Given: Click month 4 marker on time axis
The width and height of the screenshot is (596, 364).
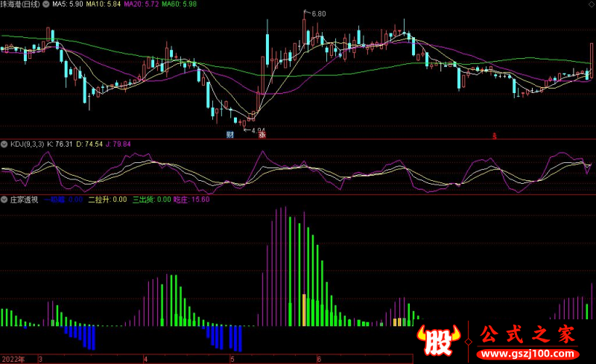Looking at the screenshot, I should pyautogui.click(x=147, y=359).
